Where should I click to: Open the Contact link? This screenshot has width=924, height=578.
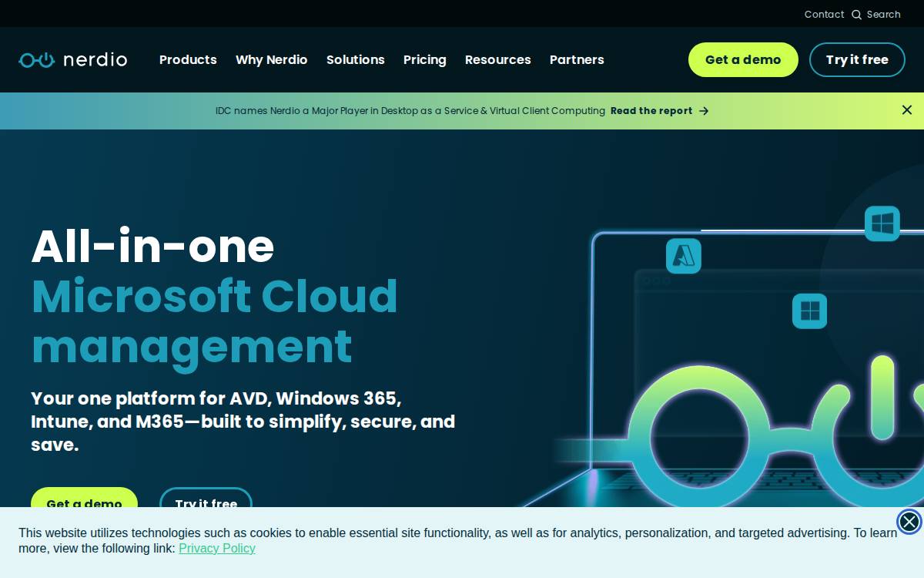[x=825, y=15]
